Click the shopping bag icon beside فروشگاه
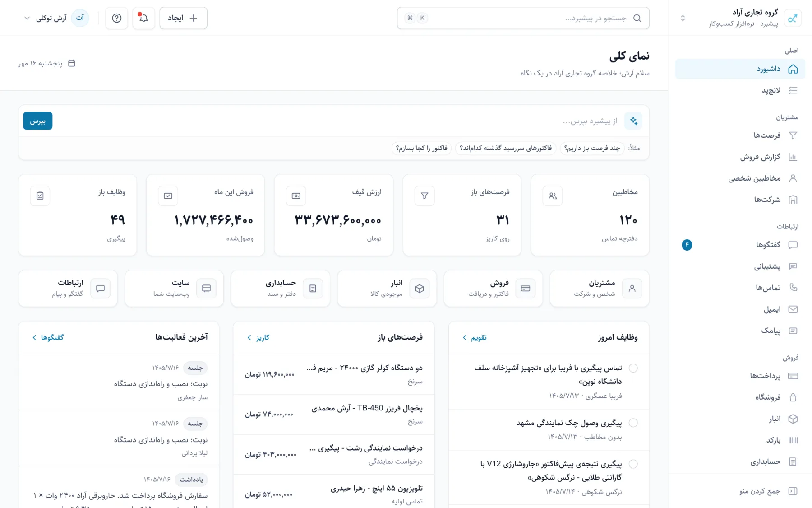Image resolution: width=812 pixels, height=508 pixels. pos(793,397)
